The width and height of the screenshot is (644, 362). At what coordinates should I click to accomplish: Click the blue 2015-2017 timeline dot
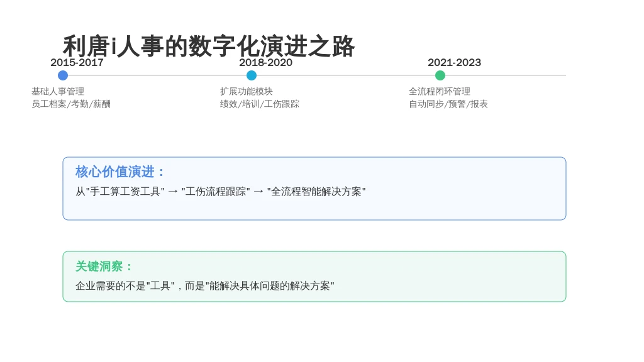[x=63, y=75]
